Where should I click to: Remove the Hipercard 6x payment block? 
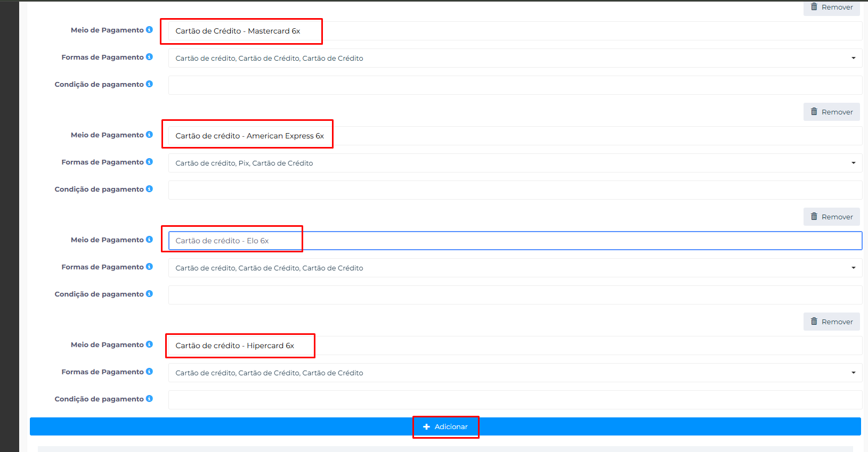point(831,322)
